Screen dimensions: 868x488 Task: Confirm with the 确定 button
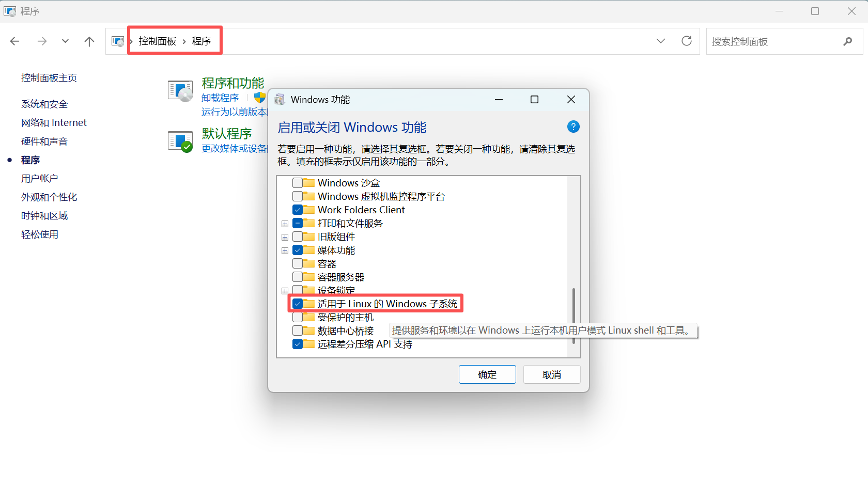point(487,374)
